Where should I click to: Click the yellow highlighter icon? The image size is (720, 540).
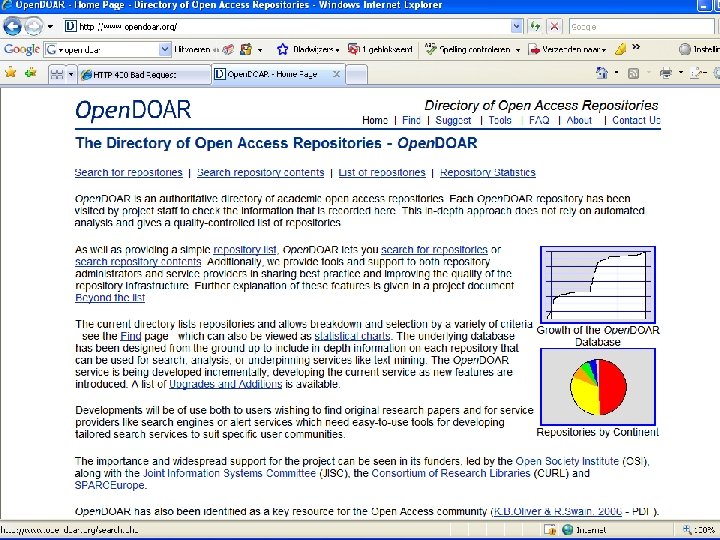click(x=620, y=49)
